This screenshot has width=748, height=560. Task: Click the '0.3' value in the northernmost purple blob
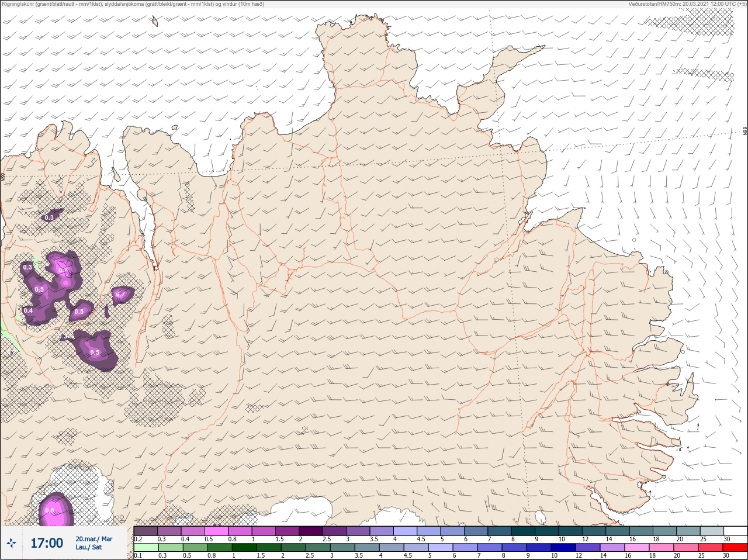(49, 217)
